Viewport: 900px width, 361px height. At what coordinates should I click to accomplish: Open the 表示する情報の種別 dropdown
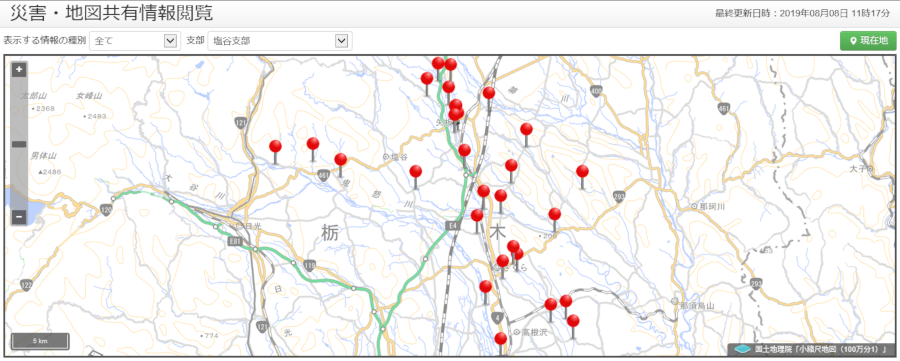[134, 41]
